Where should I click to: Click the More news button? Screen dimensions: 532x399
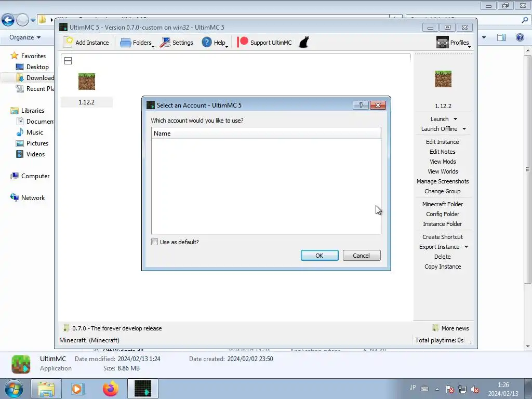[451, 328]
